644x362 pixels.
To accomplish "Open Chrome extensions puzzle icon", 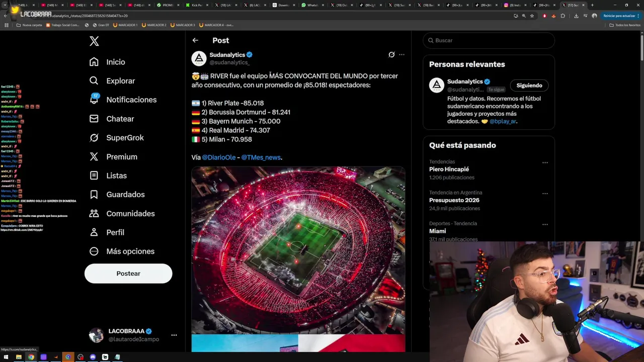I will click(x=563, y=16).
